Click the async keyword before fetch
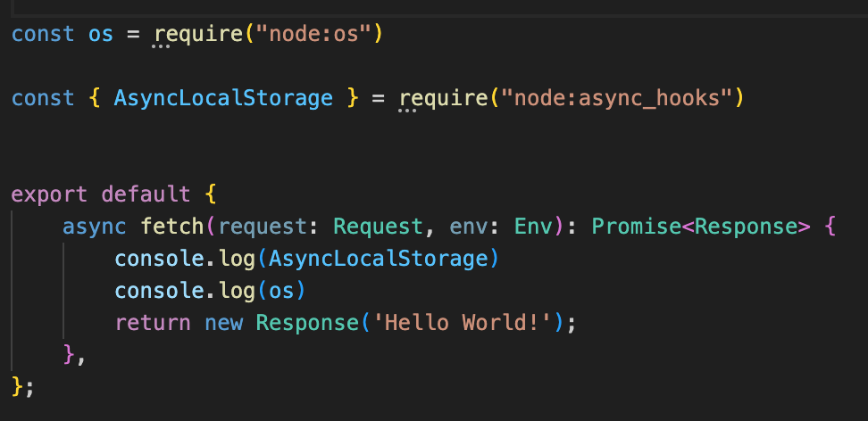This screenshot has height=421, width=868. [95, 227]
